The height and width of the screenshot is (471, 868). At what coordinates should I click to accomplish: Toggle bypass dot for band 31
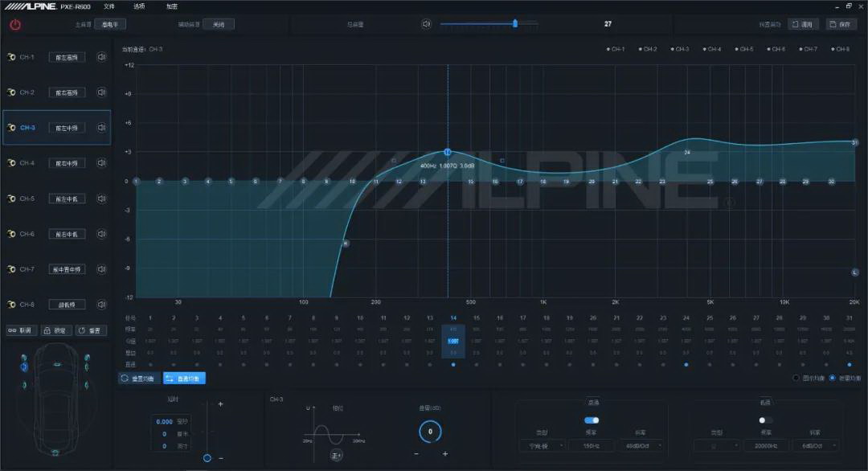tap(850, 365)
